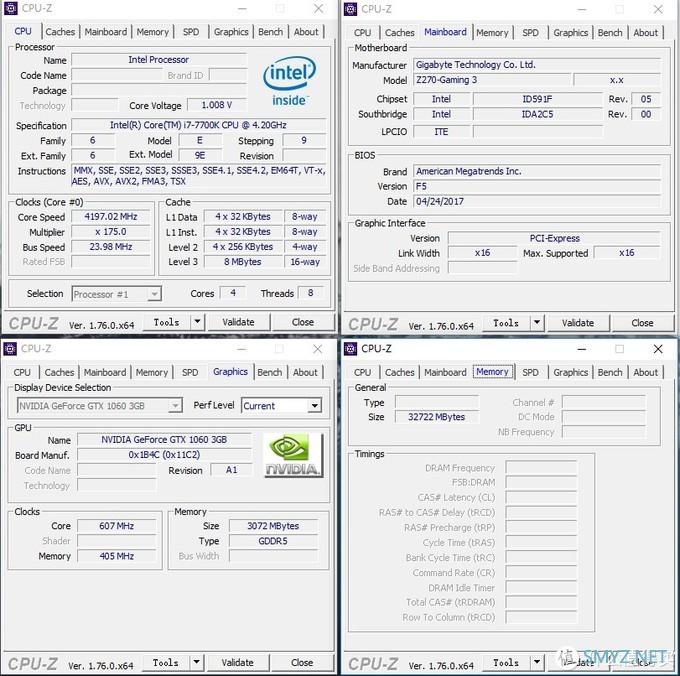Click the GPU Core clock 607 MHz
The image size is (680, 676).
[117, 526]
